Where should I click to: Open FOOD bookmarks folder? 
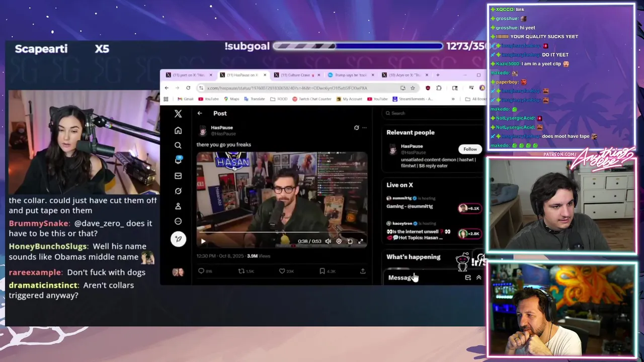tap(279, 99)
